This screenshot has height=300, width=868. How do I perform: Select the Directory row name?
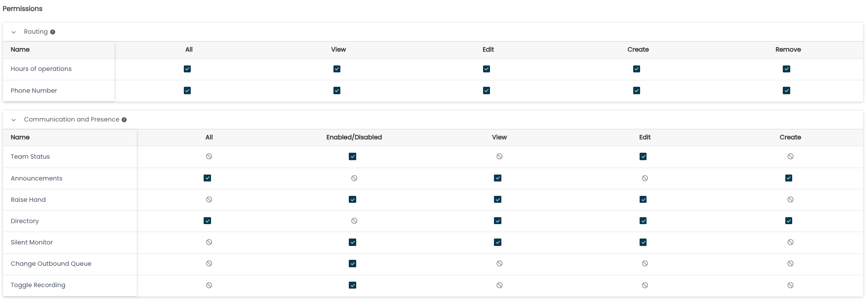coord(25,221)
